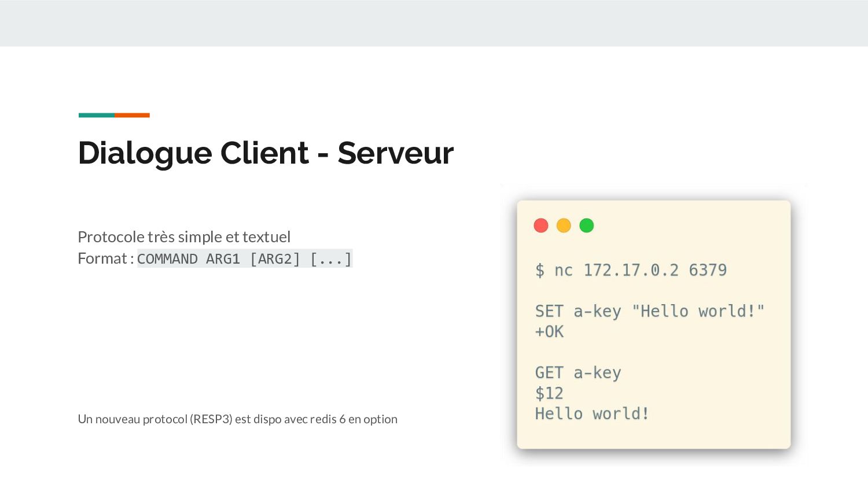The height and width of the screenshot is (488, 868).
Task: Click the final "Hello world!" output line
Action: pyautogui.click(x=591, y=414)
